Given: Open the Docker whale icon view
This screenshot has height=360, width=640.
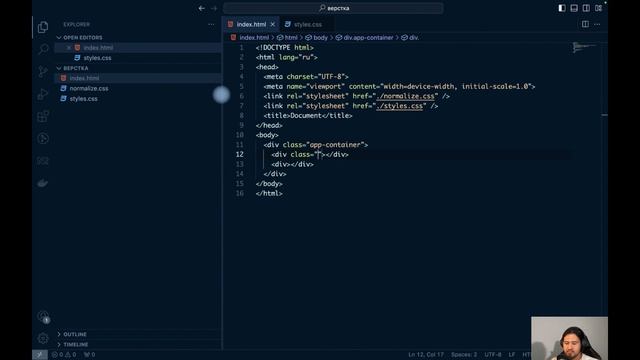Looking at the screenshot, I should [43, 183].
